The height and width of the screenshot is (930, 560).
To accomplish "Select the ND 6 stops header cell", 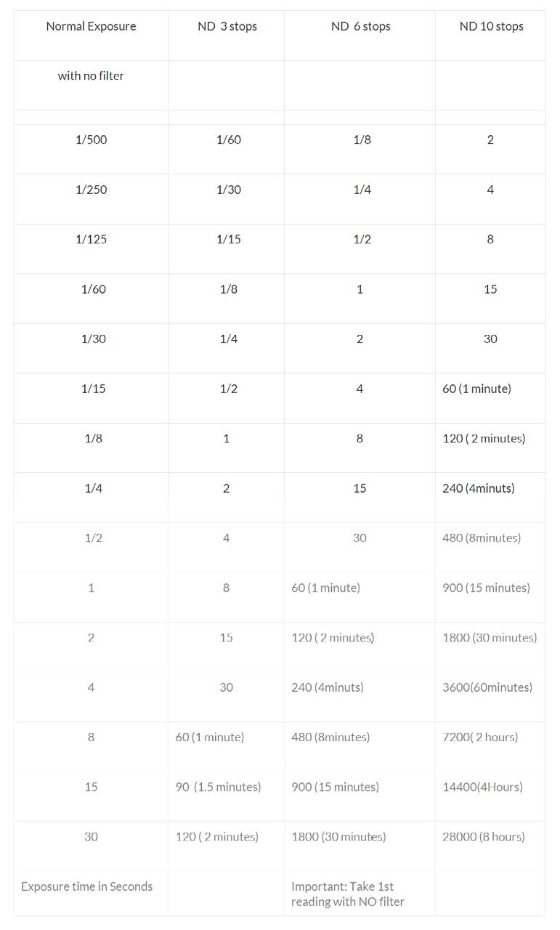I will (360, 26).
